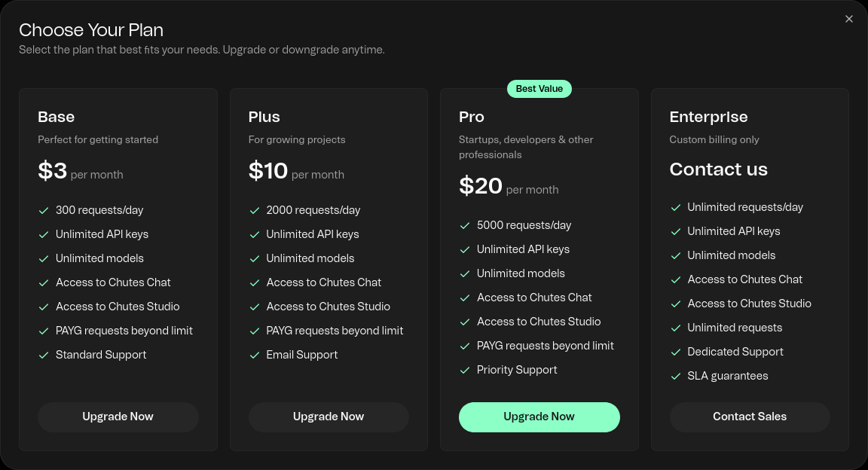Select the Base plan heading
Viewport: 868px width, 470px height.
pyautogui.click(x=57, y=117)
